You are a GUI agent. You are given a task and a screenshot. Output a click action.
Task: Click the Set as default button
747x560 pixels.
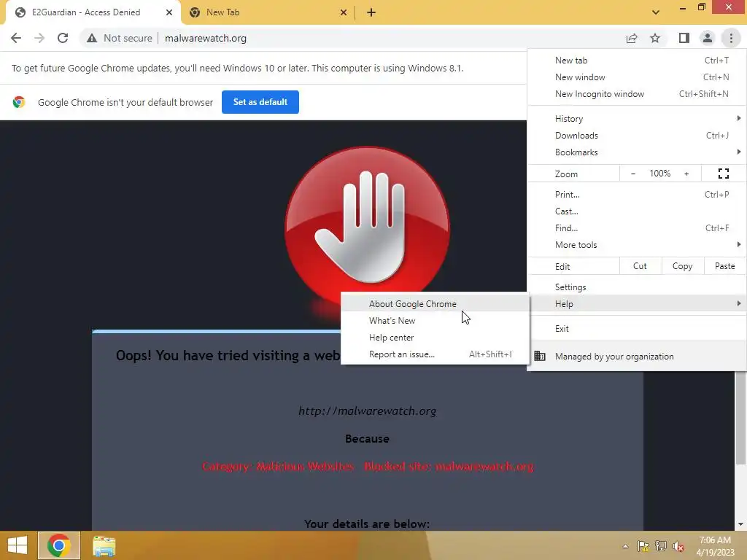[x=260, y=102]
